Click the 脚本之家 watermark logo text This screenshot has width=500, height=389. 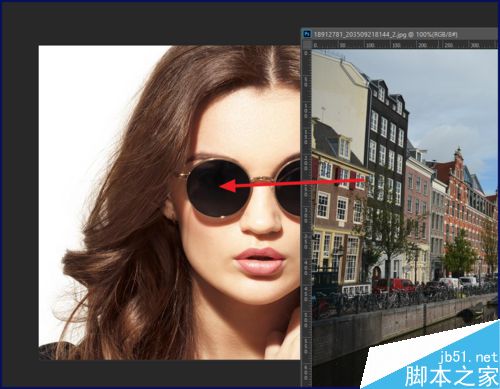coord(452,376)
